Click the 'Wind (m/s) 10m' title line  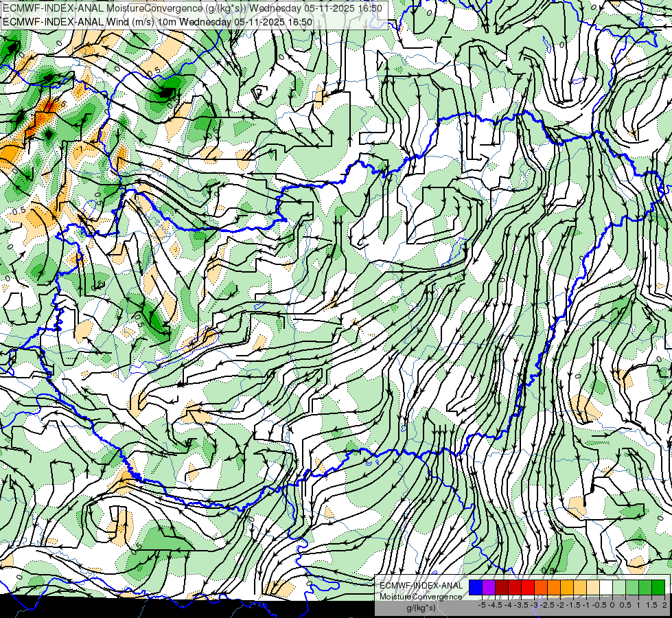click(158, 22)
